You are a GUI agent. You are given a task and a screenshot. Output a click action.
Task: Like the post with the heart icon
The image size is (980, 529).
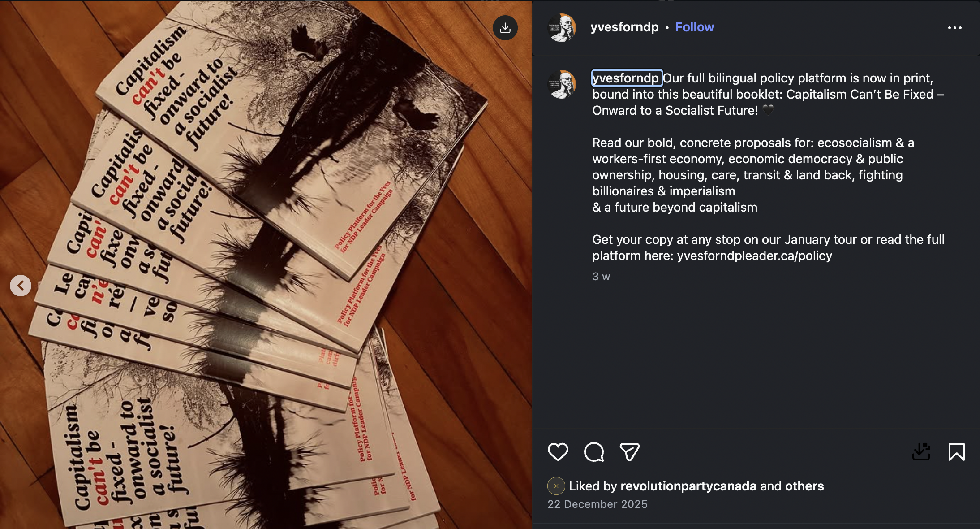coord(558,452)
